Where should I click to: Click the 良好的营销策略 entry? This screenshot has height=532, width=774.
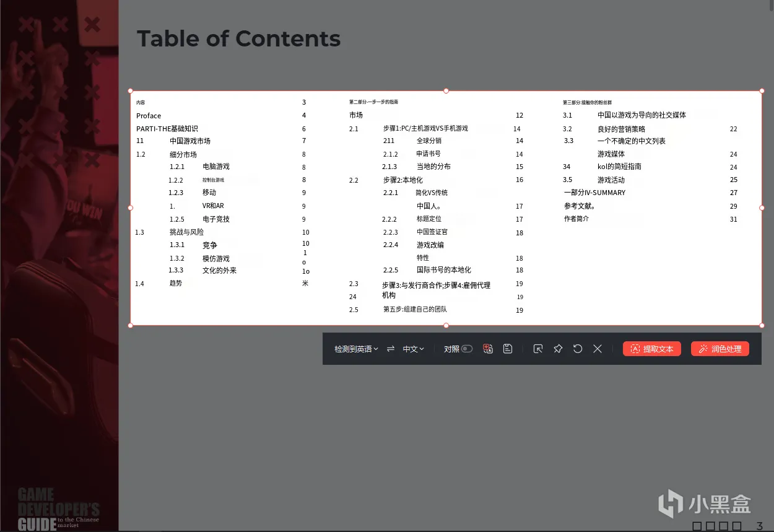(621, 129)
